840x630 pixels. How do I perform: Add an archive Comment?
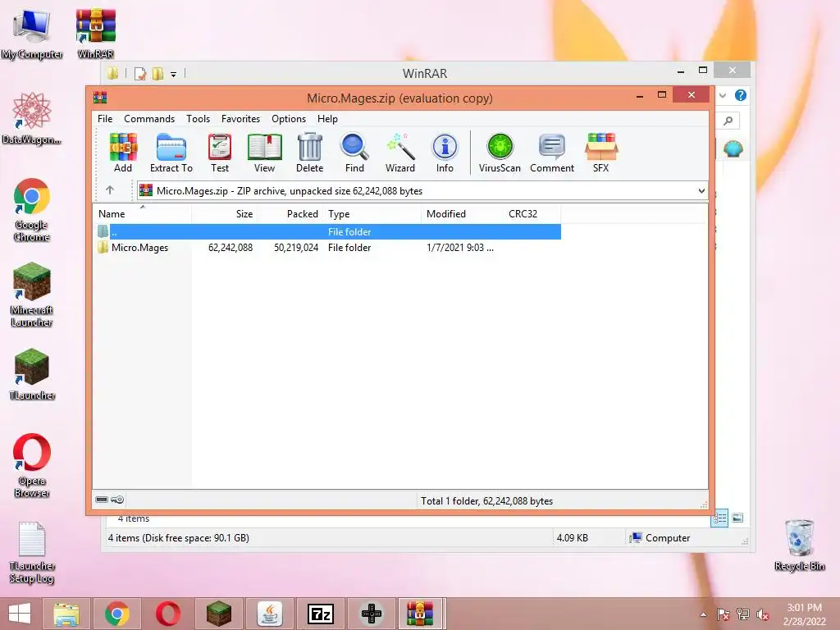pyautogui.click(x=552, y=153)
